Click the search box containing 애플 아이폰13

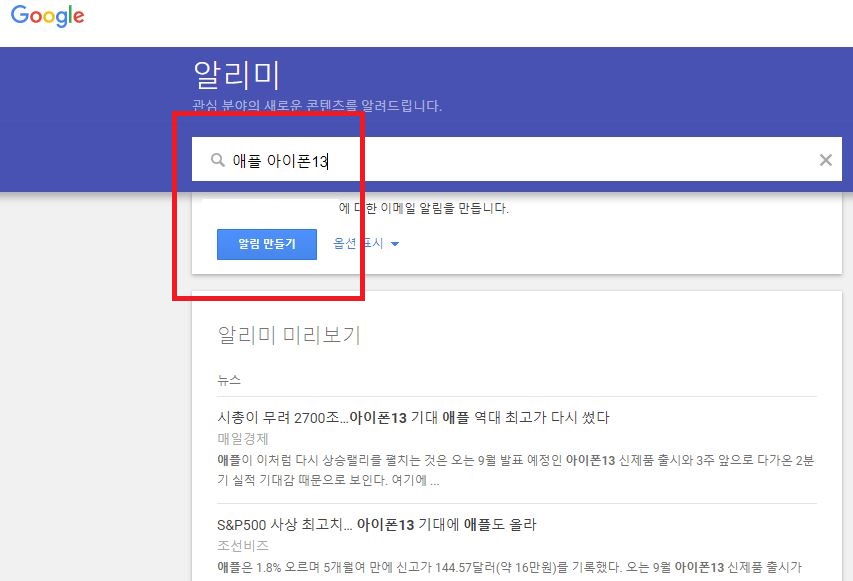516,159
